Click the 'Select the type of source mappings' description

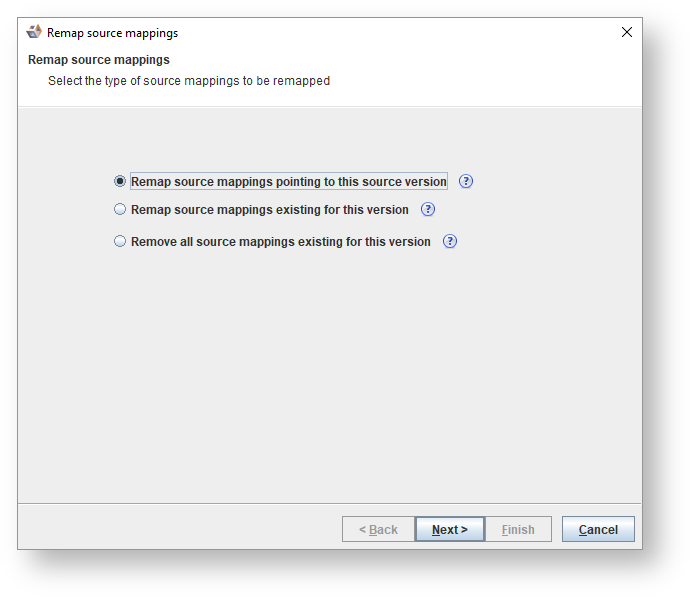(189, 81)
